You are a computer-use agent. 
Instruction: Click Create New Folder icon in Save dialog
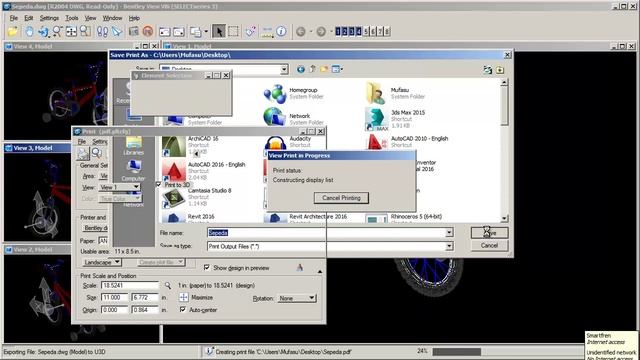pos(324,69)
